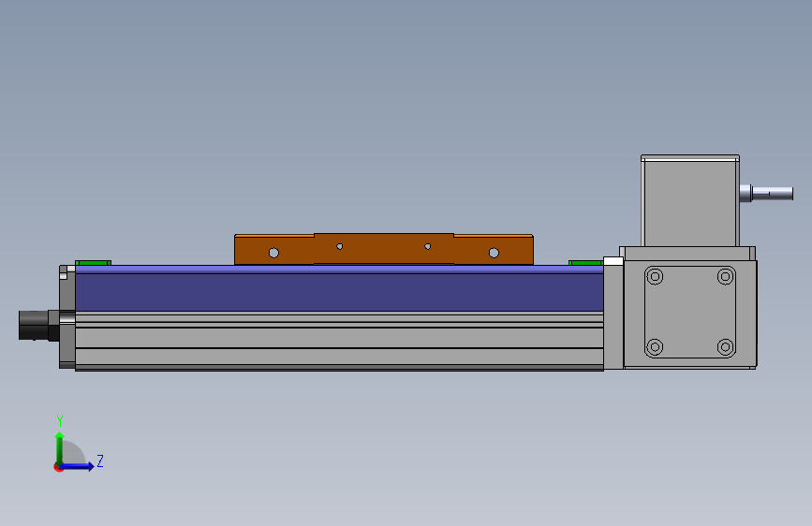Pick the large right hole on orange plate
The width and height of the screenshot is (812, 526).
(494, 253)
